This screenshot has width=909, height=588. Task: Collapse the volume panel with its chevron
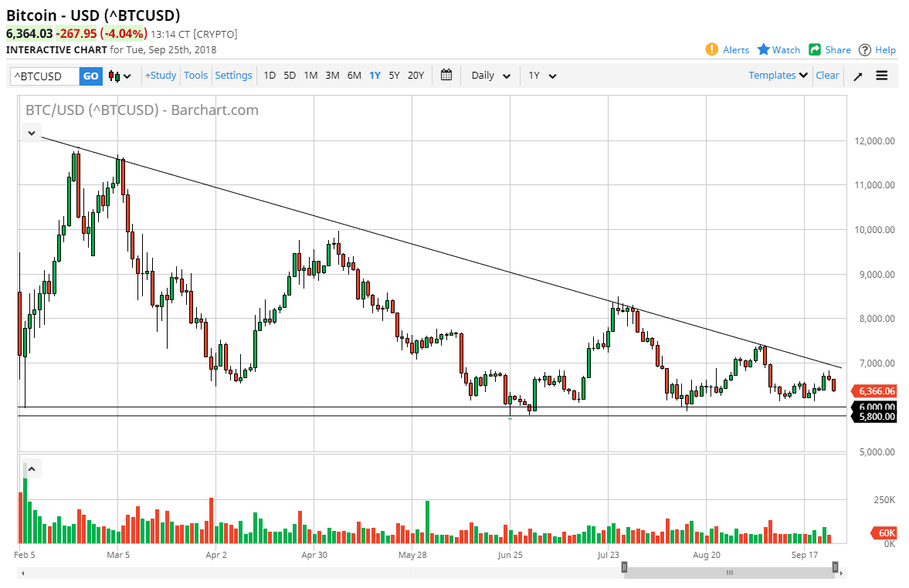point(31,468)
